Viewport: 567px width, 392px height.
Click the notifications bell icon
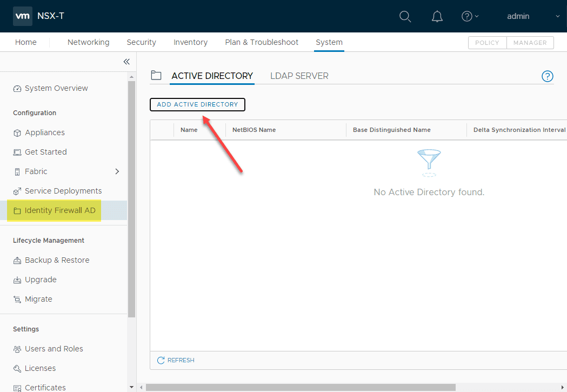(x=437, y=16)
